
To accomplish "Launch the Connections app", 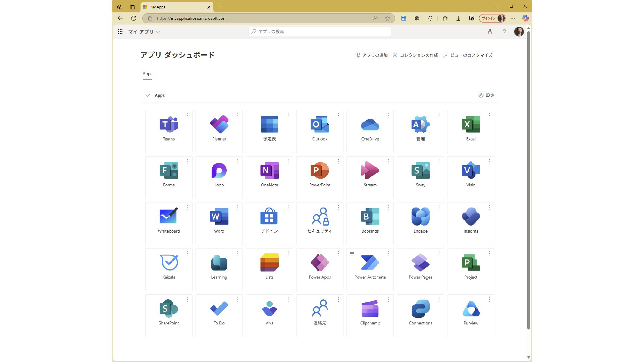I will (x=420, y=316).
